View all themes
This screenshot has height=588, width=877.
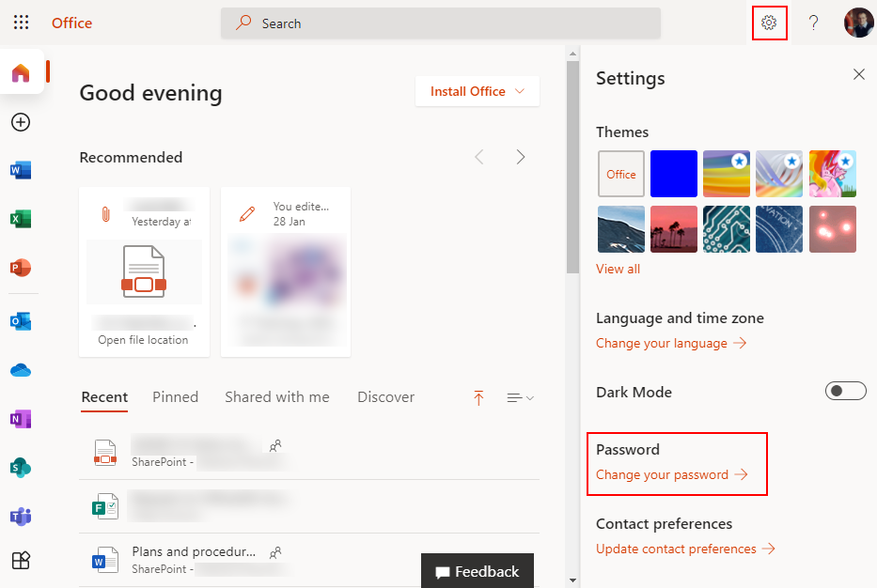[x=619, y=269]
